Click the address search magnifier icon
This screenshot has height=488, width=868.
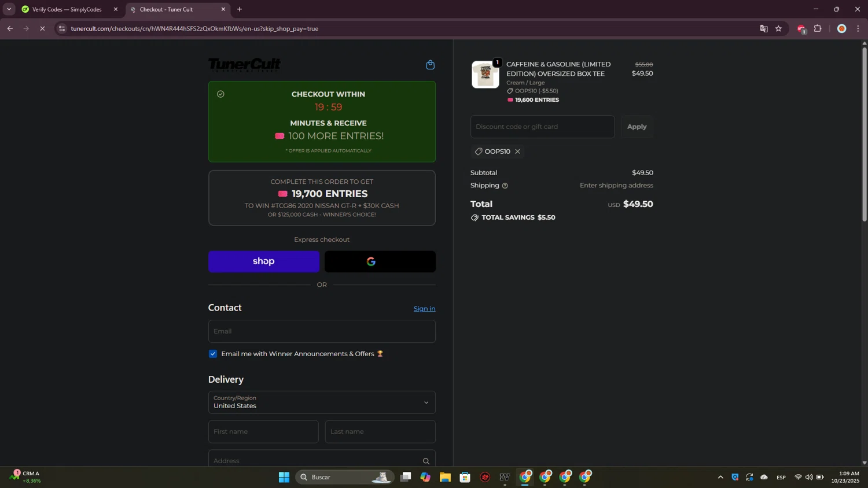[x=426, y=461]
